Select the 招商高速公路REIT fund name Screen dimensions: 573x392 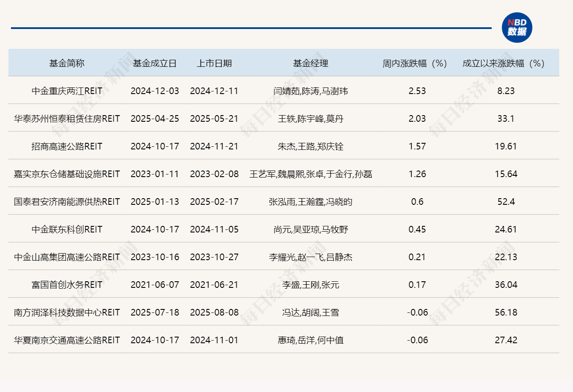(67, 146)
